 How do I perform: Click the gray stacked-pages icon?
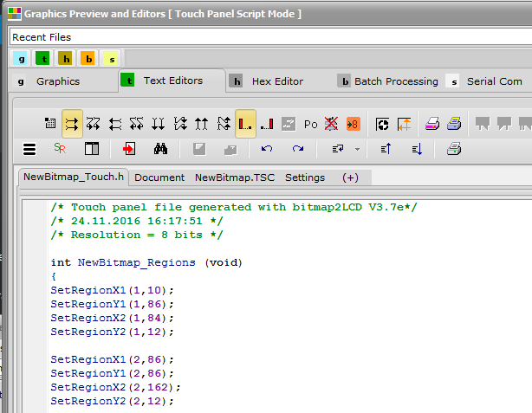tap(230, 150)
